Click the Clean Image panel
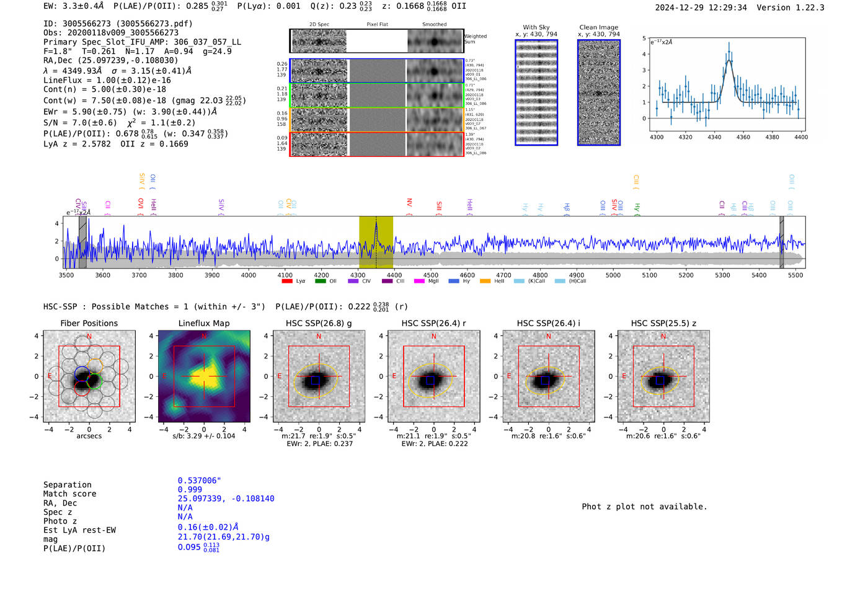This screenshot has height=591, width=868. point(599,92)
